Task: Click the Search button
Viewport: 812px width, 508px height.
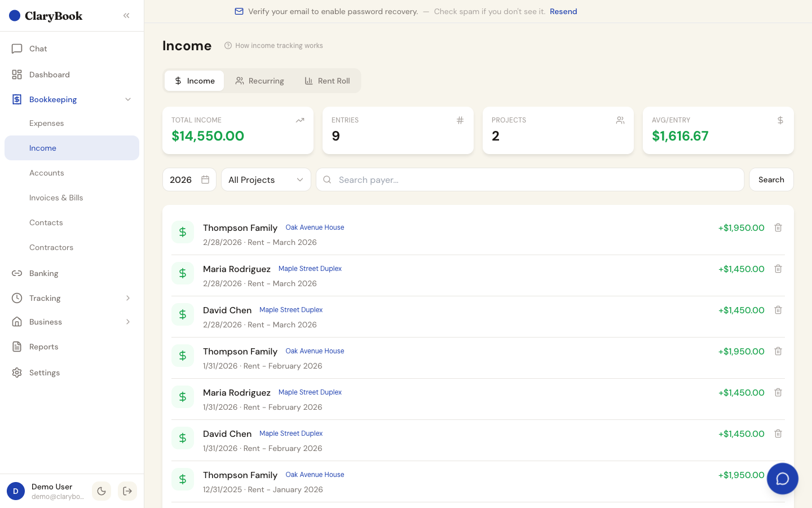Action: [771, 179]
